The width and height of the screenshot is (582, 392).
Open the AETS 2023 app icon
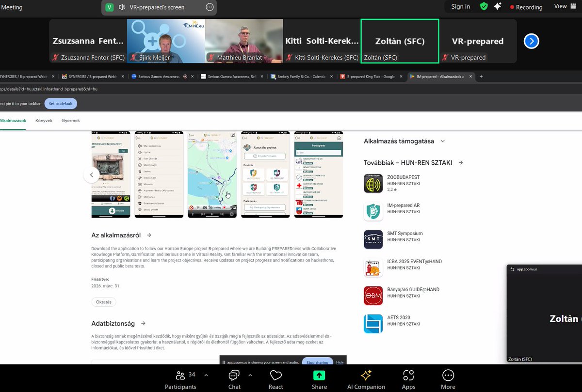pyautogui.click(x=373, y=324)
